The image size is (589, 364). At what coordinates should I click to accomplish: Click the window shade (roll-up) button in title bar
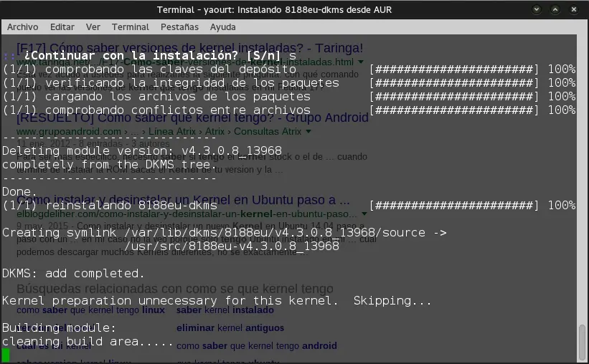(x=537, y=9)
